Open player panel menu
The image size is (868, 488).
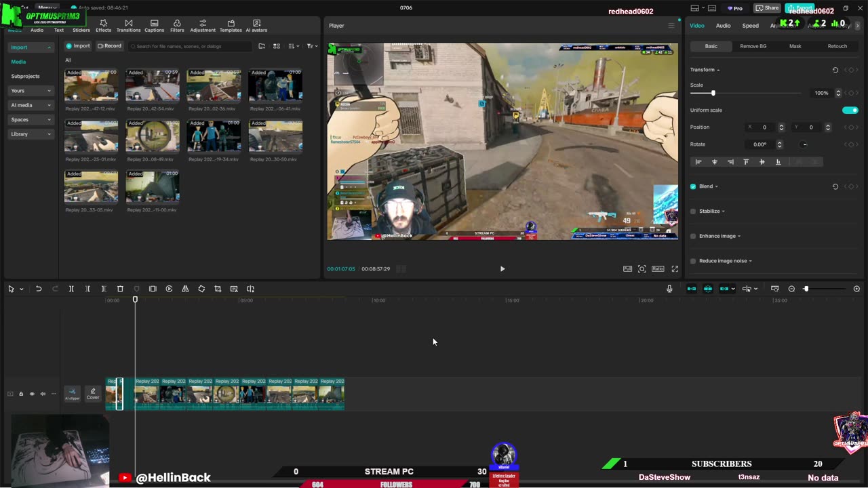(x=671, y=26)
